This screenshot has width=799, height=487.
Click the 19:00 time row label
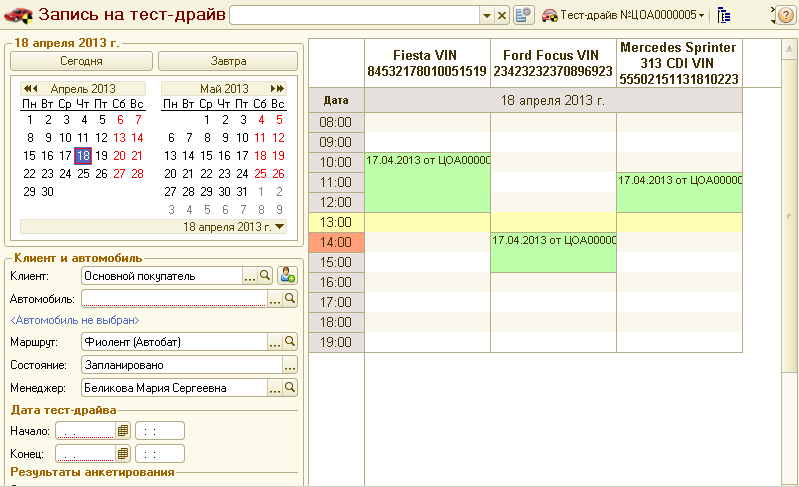coord(336,342)
